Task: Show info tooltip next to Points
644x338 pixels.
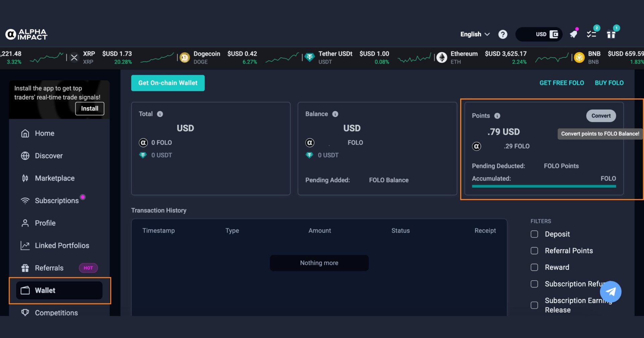Action: (x=497, y=116)
